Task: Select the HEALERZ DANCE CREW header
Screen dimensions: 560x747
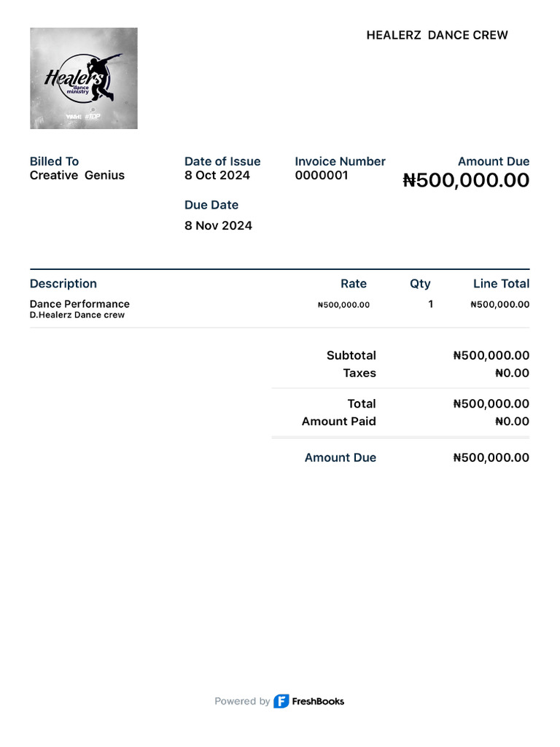Action: (x=437, y=35)
